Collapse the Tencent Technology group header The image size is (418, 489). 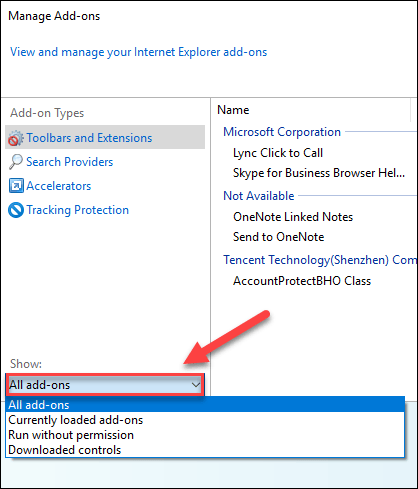320,260
